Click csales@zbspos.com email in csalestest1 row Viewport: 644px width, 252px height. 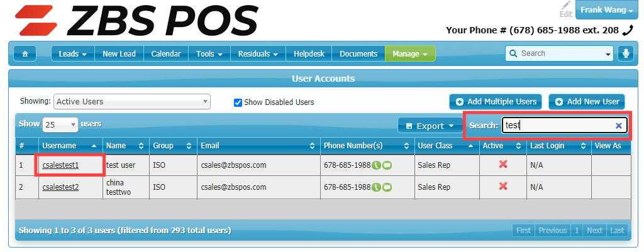233,165
